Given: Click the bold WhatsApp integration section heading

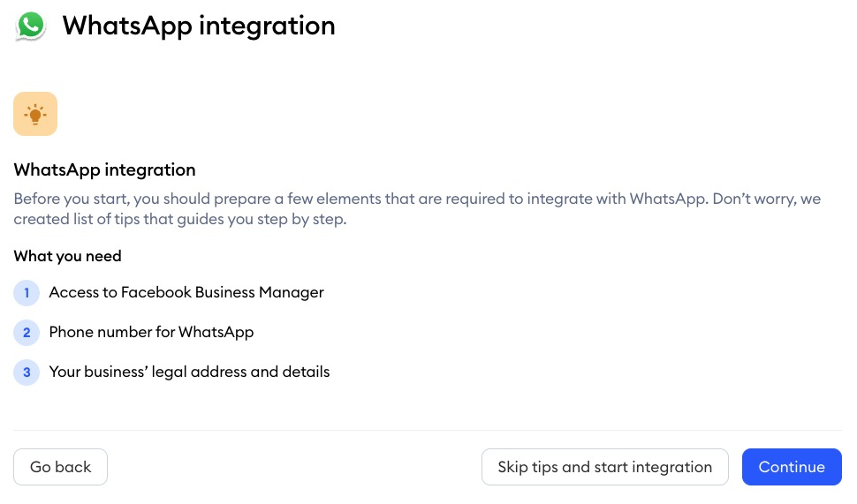Looking at the screenshot, I should [104, 170].
